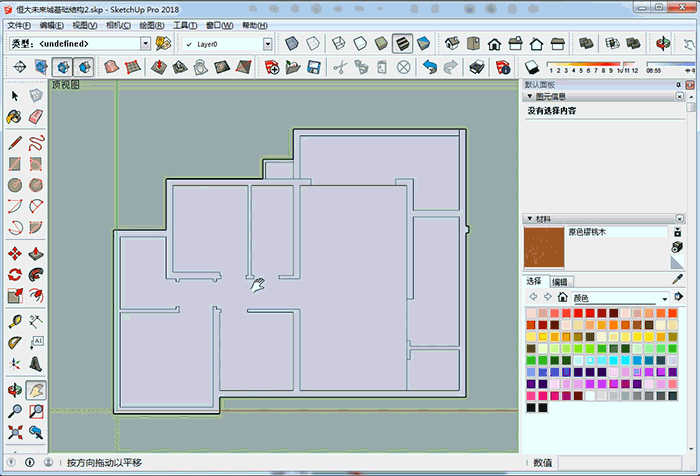Screen dimensions: 700x476
Task: Open the 类型 undefined dropdown
Action: point(145,44)
